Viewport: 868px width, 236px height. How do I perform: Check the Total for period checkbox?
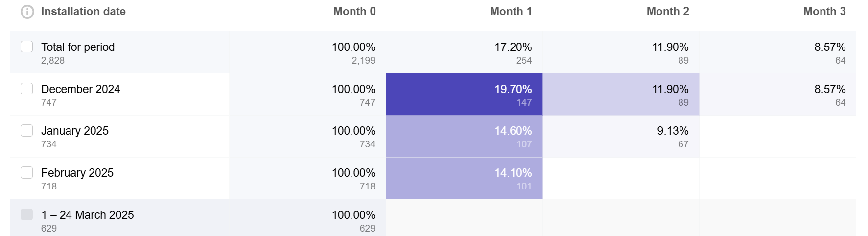[27, 47]
